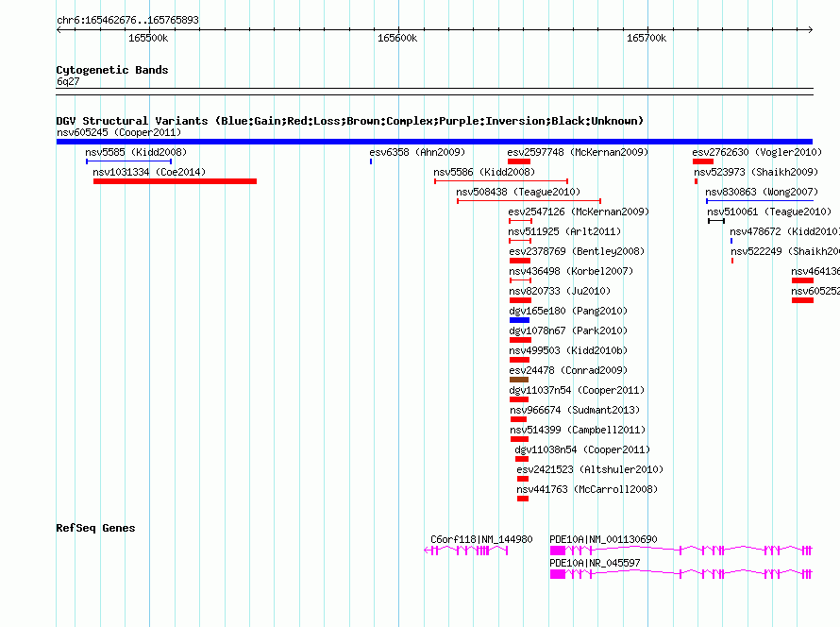Click dgv11038n54 (Cooper2011) label
Image resolution: width=840 pixels, height=627 pixels.
point(582,449)
